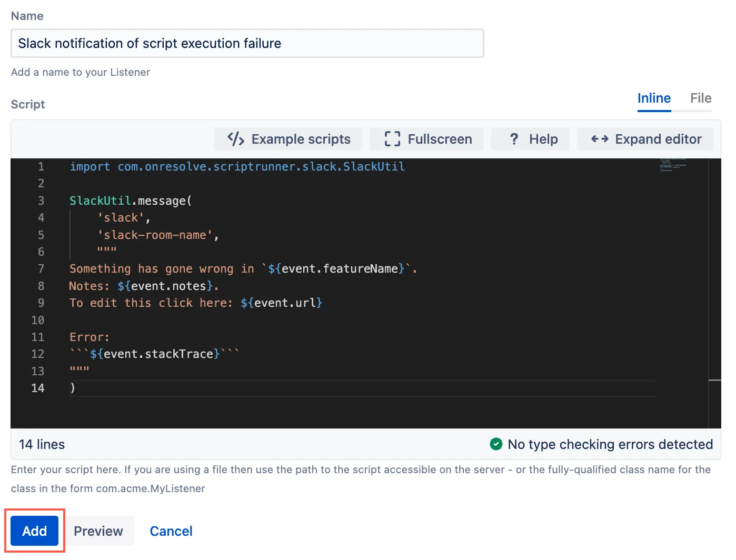
Task: Click the fullscreen corners icon
Action: tap(392, 139)
